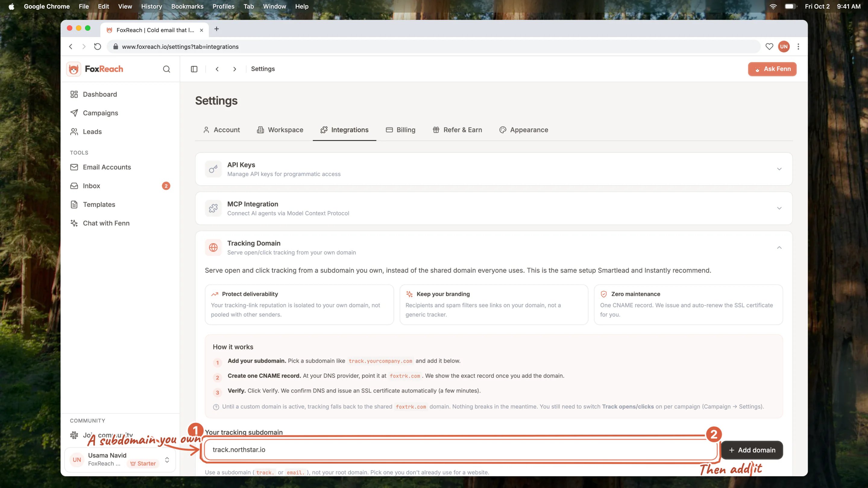Image resolution: width=868 pixels, height=488 pixels.
Task: Go forward using the page header forward arrow
Action: click(235, 69)
